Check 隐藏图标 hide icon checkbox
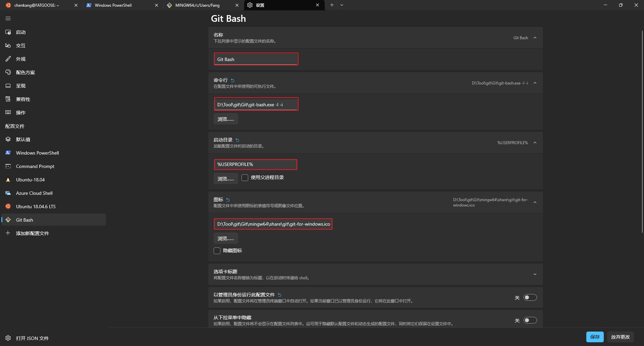Viewport: 644px width, 346px height. click(217, 251)
